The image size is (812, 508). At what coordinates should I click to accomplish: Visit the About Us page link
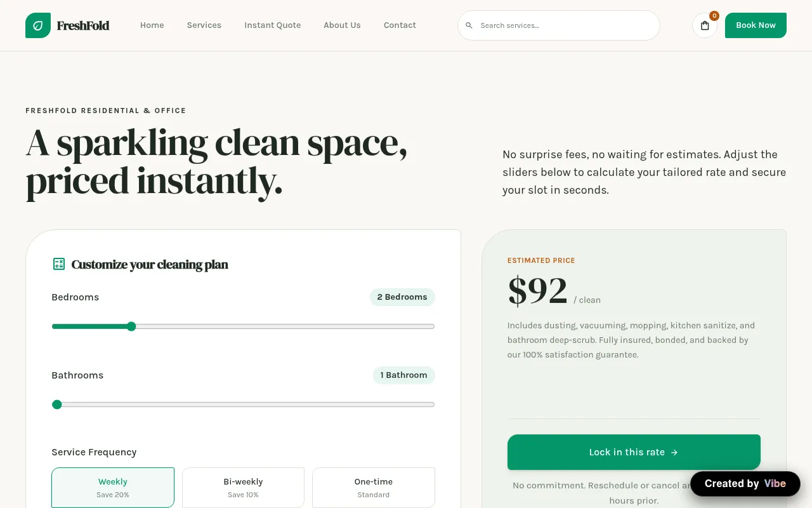pos(342,25)
